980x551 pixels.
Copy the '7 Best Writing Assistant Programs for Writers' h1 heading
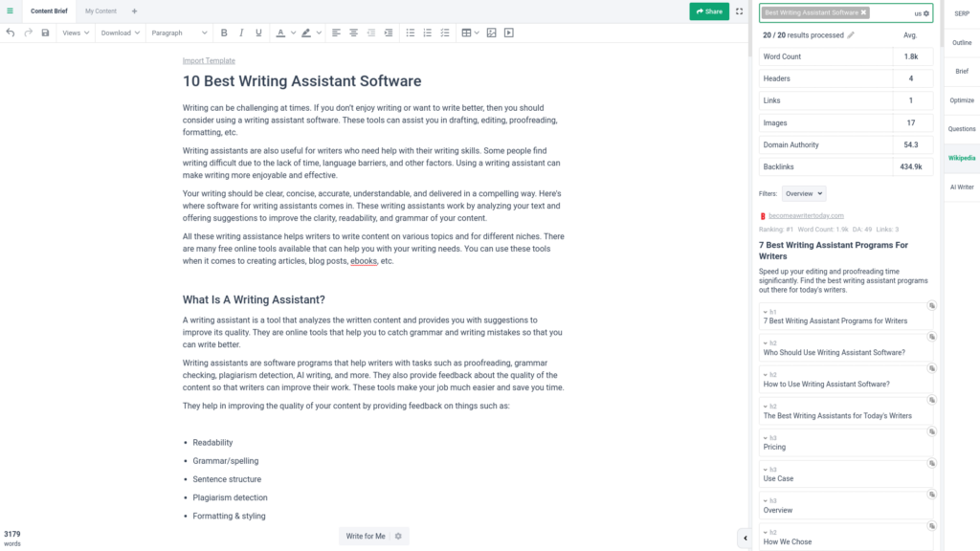[932, 305]
